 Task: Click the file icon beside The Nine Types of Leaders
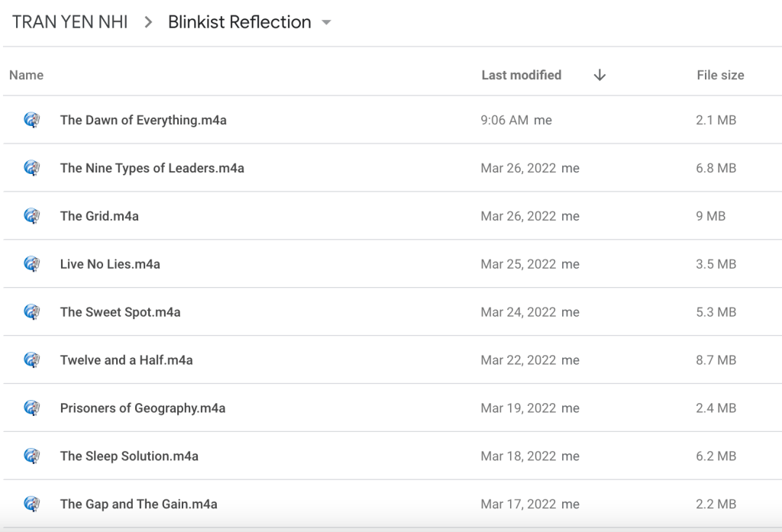coord(31,168)
